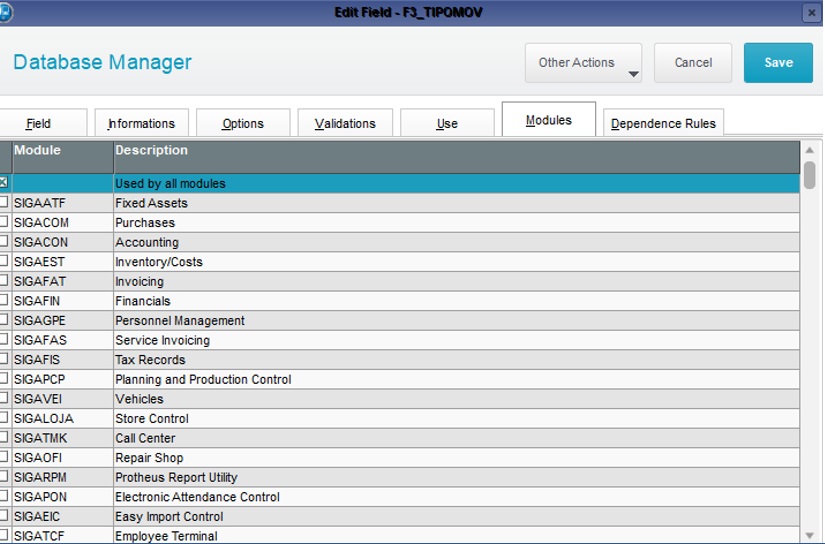Click the scrollbar down arrow
This screenshot has width=825, height=544.
[x=810, y=536]
